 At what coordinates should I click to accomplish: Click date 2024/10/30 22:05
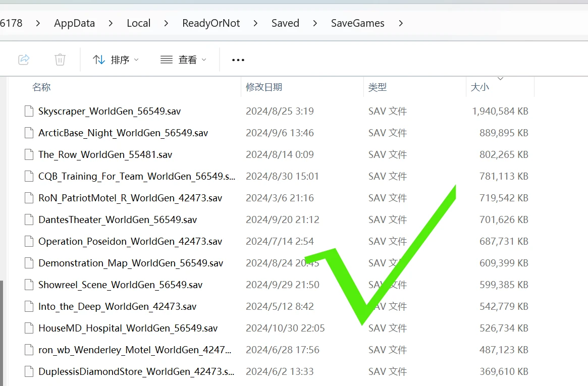pyautogui.click(x=285, y=328)
